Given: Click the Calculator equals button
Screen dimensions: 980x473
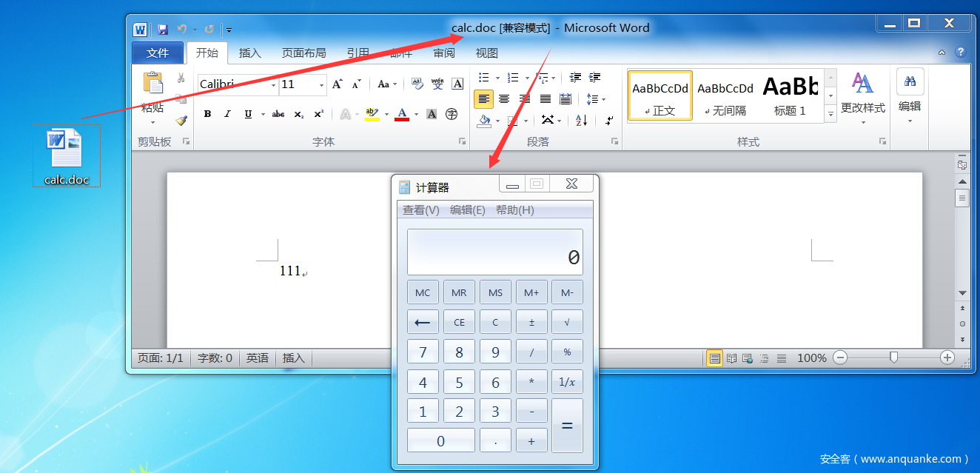Looking at the screenshot, I should [567, 426].
